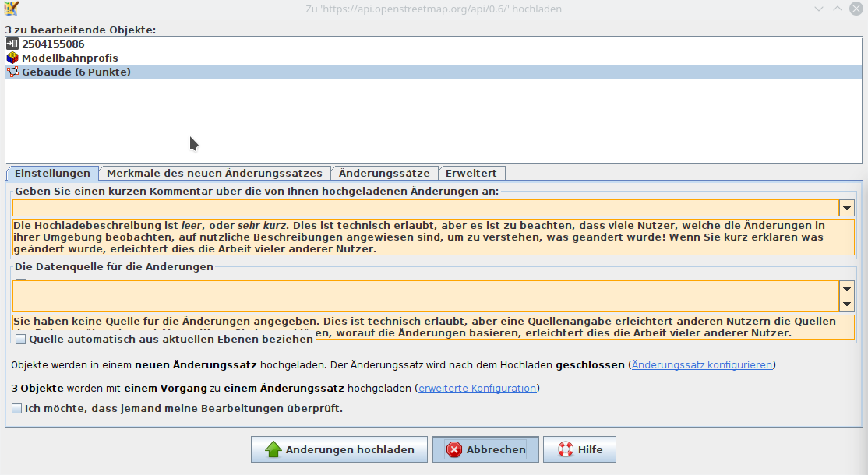Open the upper data source dropdown arrow

(847, 288)
